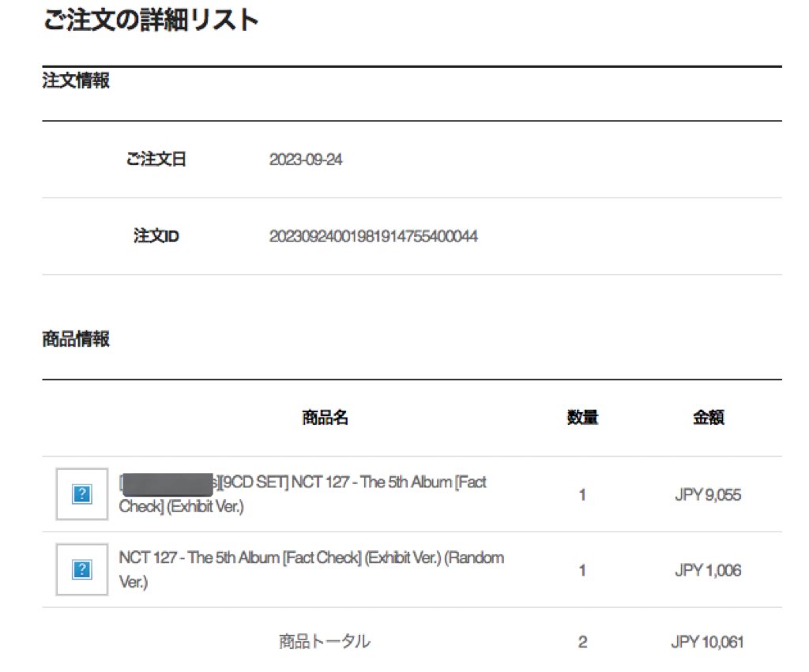This screenshot has width=809, height=672.
Task: Click the ご注文日 label
Action: (156, 159)
